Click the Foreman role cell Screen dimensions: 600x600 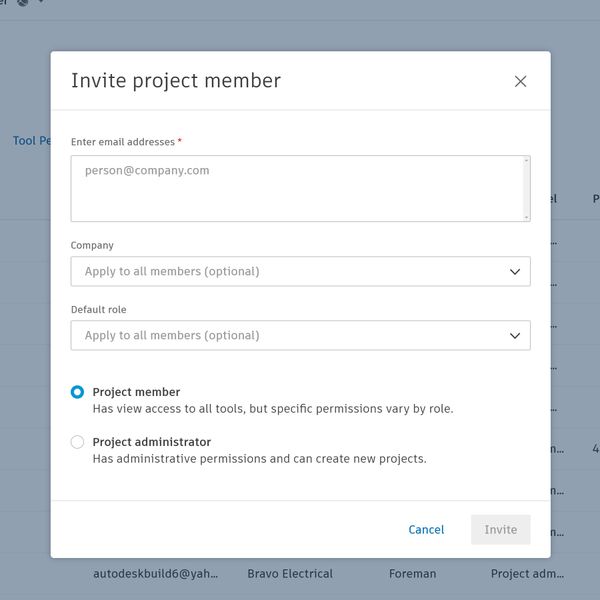412,574
